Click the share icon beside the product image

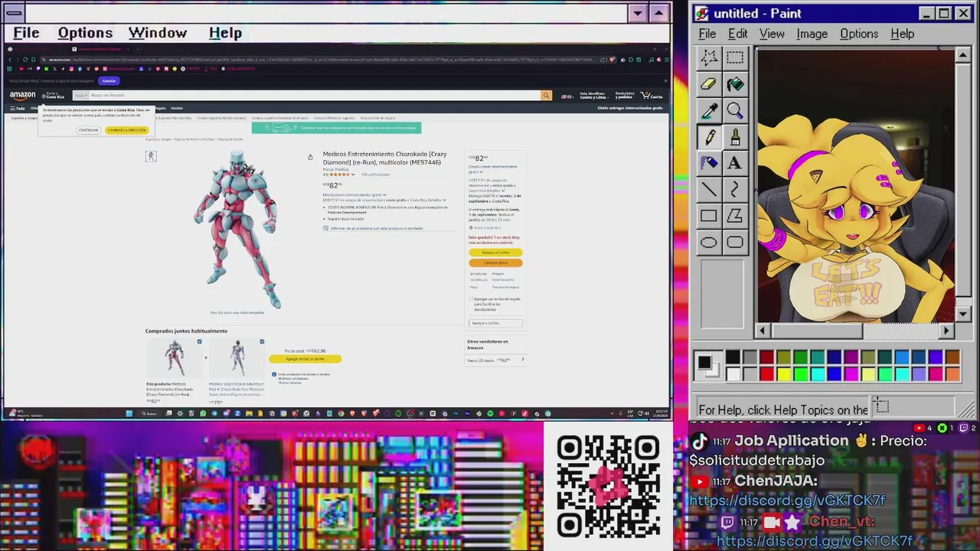pos(310,157)
